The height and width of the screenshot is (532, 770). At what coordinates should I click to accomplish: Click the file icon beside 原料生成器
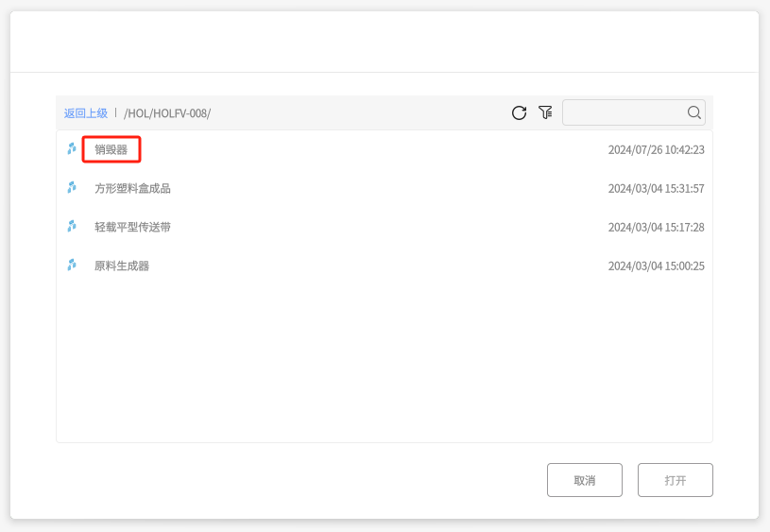[x=71, y=266]
